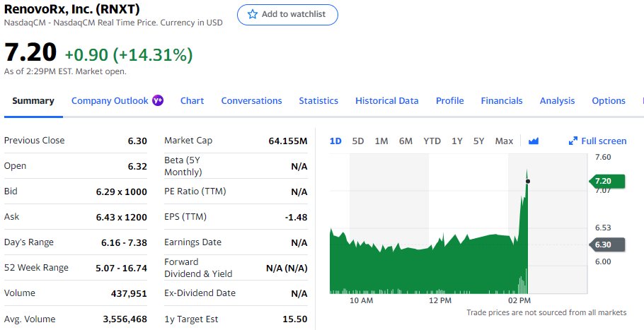Click the Beta (5Y Monthly) label

tap(183, 166)
